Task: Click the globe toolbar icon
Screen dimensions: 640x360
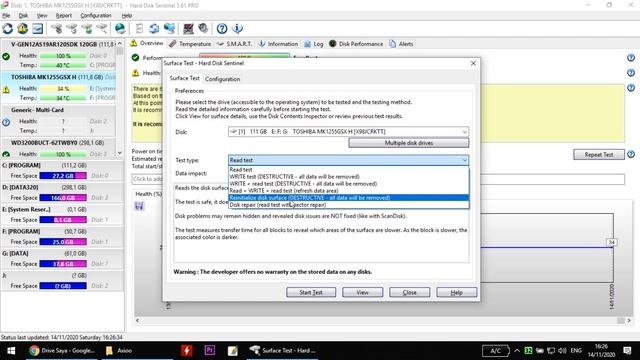Action: pos(120,29)
